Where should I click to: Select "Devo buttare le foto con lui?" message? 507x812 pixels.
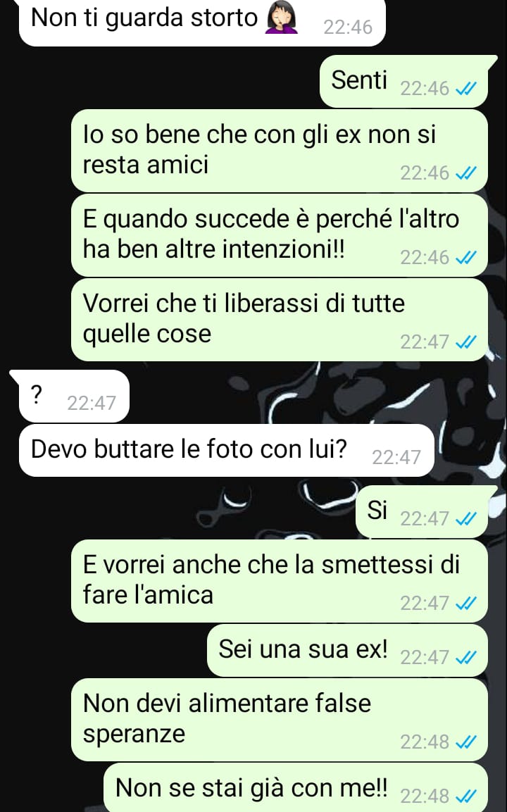pos(226,451)
